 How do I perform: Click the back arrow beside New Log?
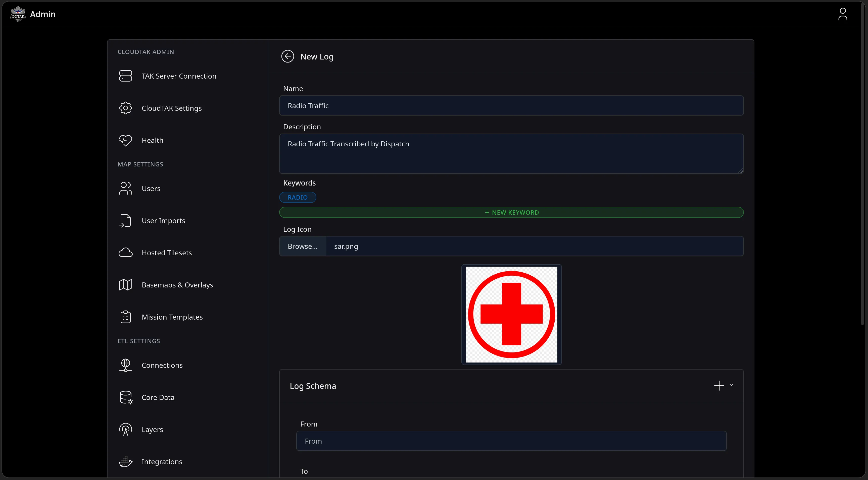[x=287, y=56]
